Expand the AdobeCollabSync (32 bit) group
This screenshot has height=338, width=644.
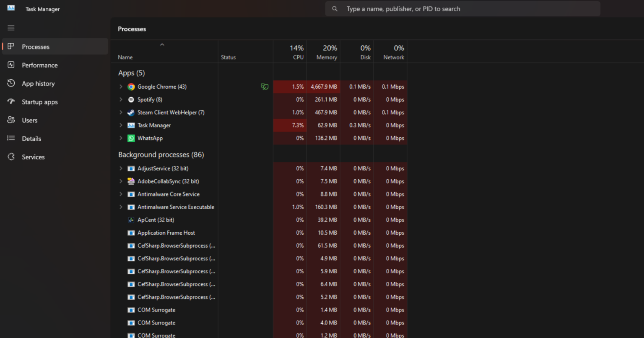[x=121, y=181]
